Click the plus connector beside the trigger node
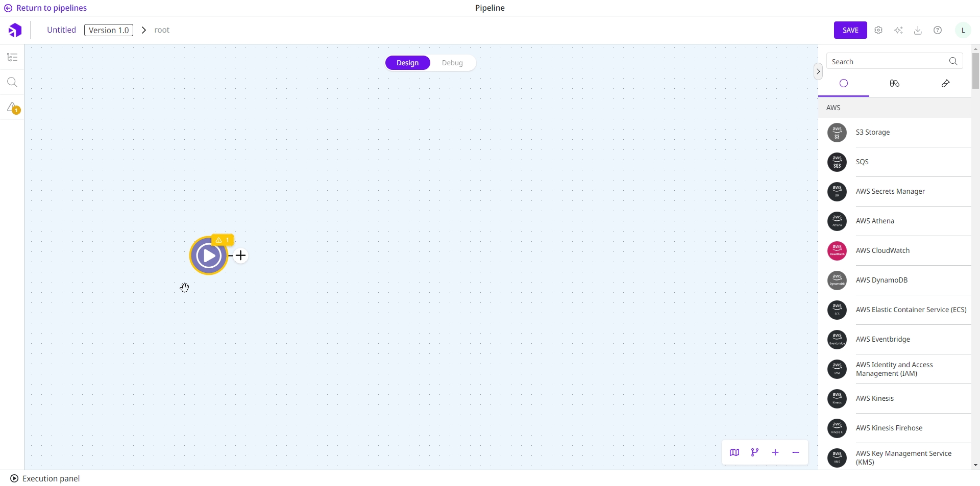This screenshot has height=486, width=980. pos(241,255)
